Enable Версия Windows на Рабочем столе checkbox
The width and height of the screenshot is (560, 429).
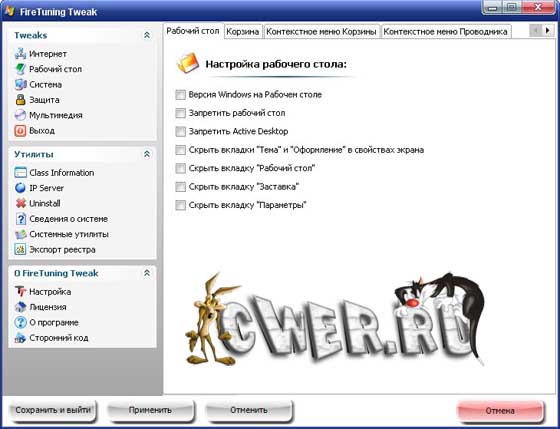180,95
